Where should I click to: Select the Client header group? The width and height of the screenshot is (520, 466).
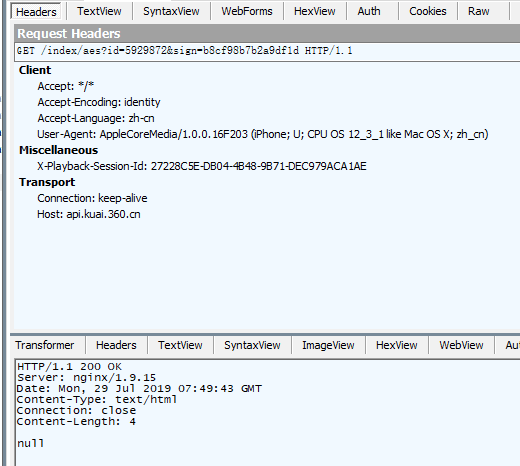[x=35, y=70]
